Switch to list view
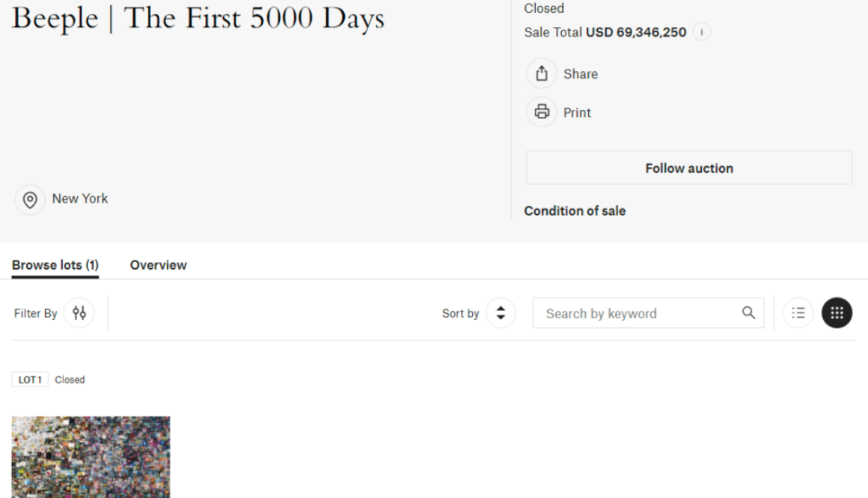 click(798, 313)
